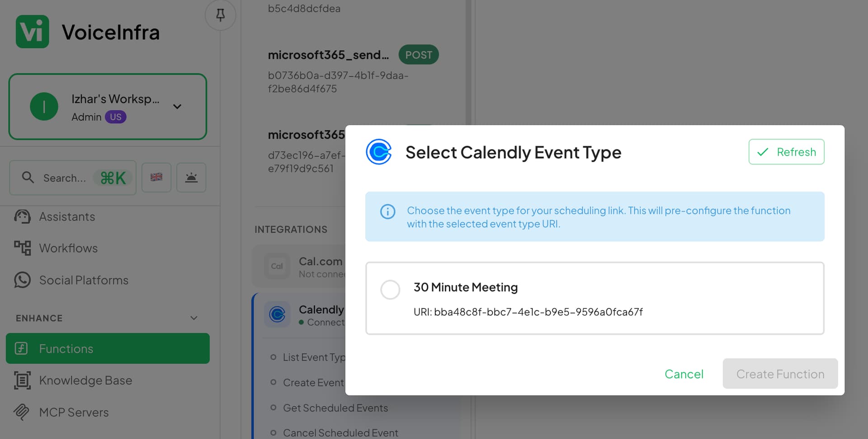The image size is (868, 439).
Task: Click the Create Function button
Action: coord(780,374)
